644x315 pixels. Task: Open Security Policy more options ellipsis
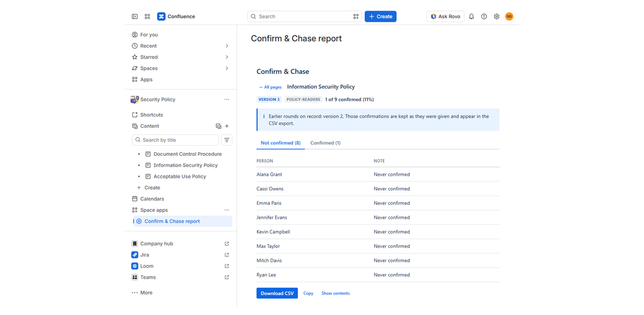(227, 100)
